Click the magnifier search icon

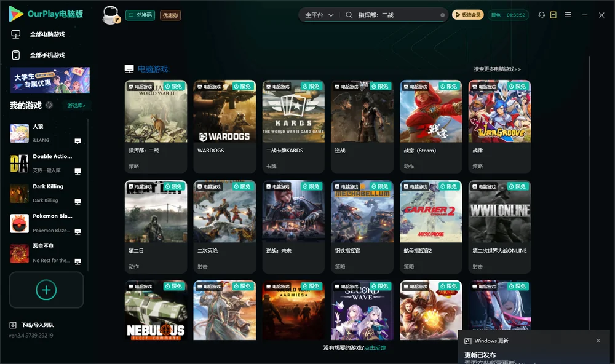pos(349,15)
